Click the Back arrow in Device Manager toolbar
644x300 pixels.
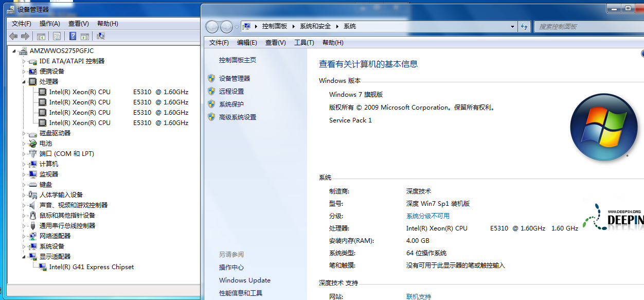click(x=13, y=36)
